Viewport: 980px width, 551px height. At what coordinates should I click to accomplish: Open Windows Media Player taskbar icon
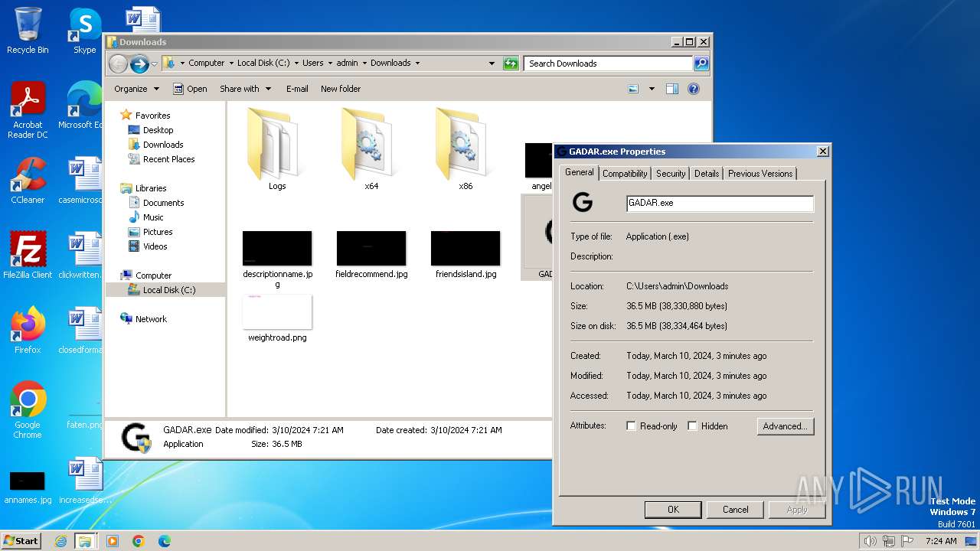click(113, 541)
